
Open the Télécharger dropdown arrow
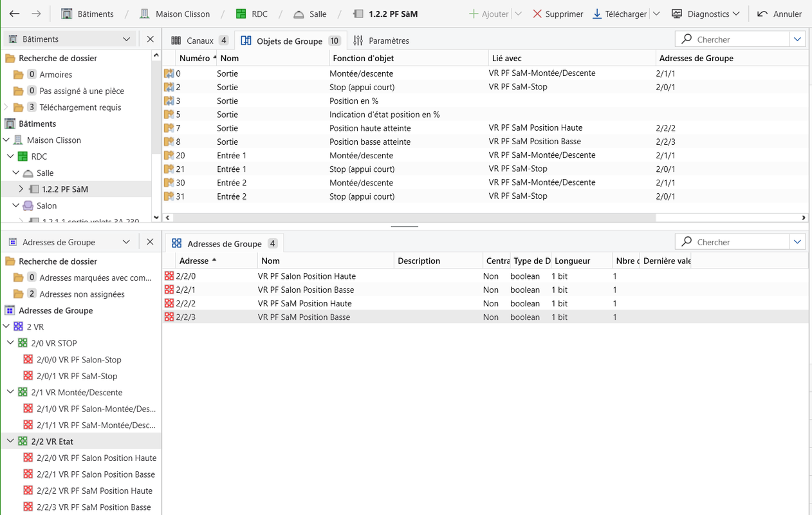656,14
